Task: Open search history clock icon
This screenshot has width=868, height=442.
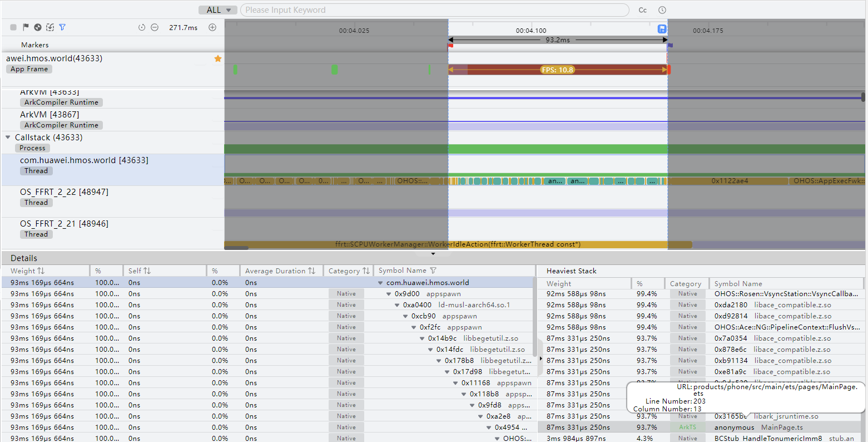Action: [x=662, y=10]
